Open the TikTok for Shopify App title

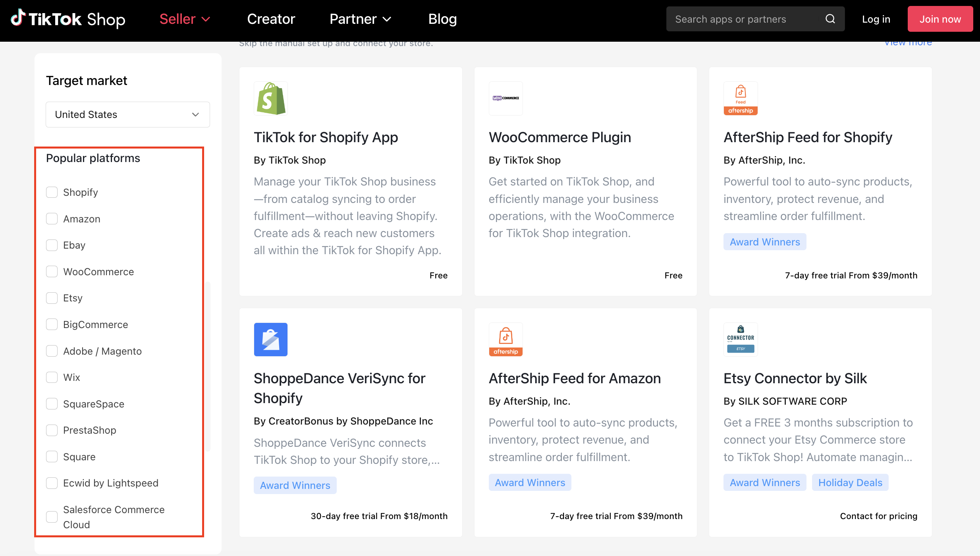(326, 137)
